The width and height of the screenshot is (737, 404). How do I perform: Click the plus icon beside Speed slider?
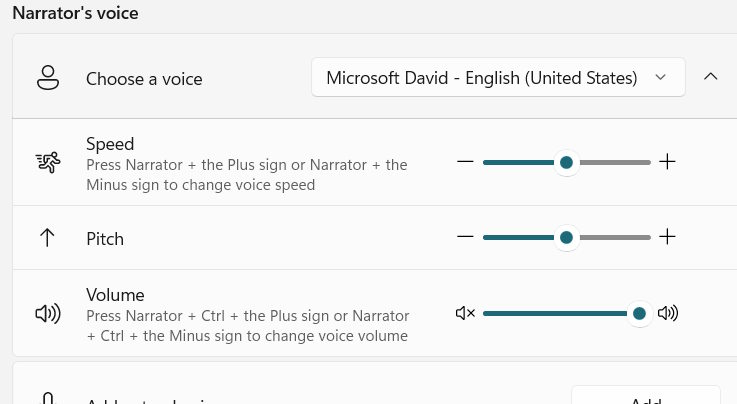coord(668,162)
